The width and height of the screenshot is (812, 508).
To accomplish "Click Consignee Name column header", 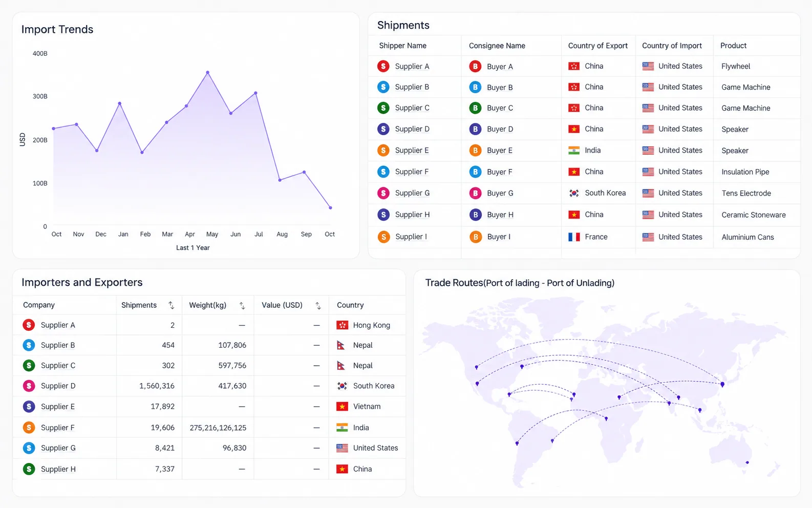I will pos(497,46).
